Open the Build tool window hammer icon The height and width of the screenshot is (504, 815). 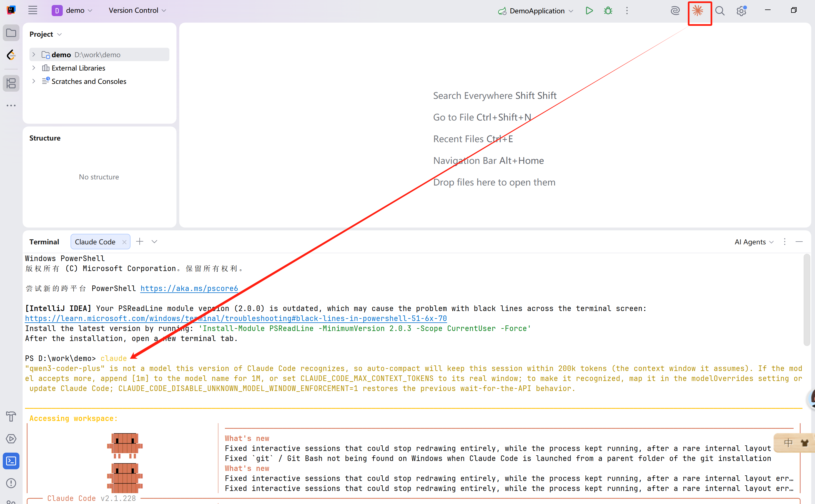(x=11, y=416)
